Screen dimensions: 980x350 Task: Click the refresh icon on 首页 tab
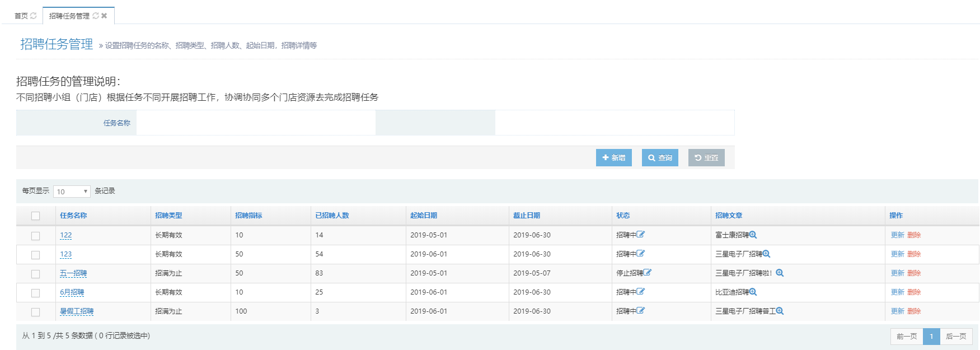click(x=34, y=16)
